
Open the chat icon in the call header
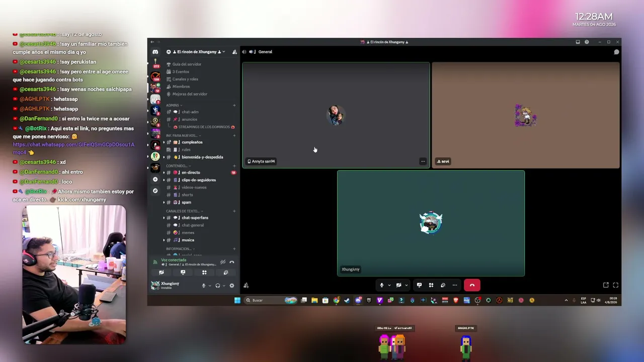coord(616,52)
